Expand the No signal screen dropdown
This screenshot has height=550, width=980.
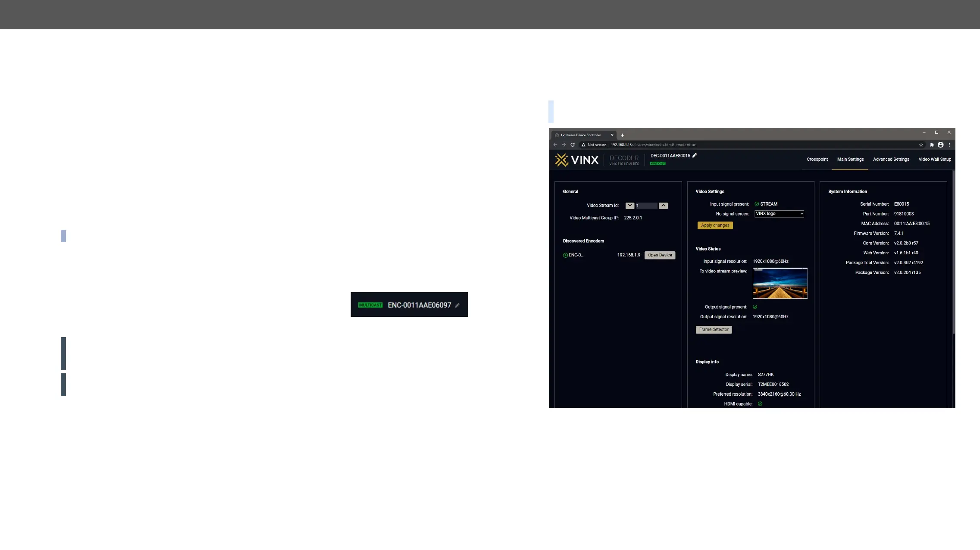tap(779, 214)
